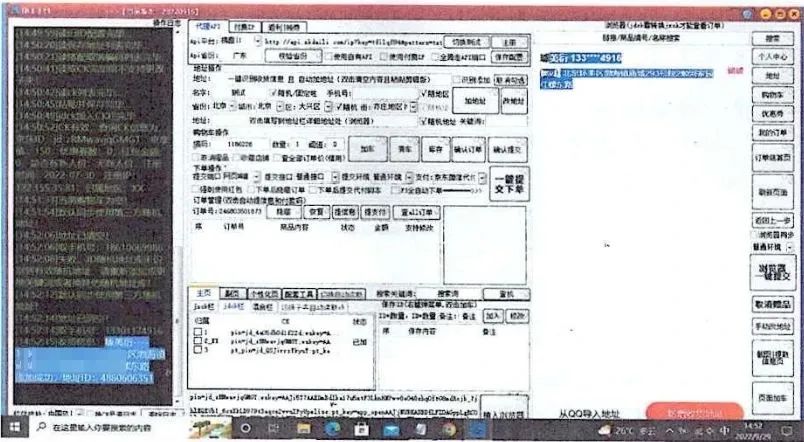Screen dimensions: 804x442
Task: Expand the 省份 北京 dropdown
Action: coord(232,107)
